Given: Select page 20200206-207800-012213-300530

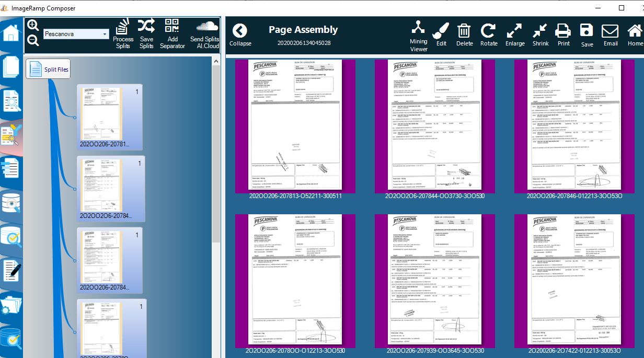Looking at the screenshot, I should point(295,284).
